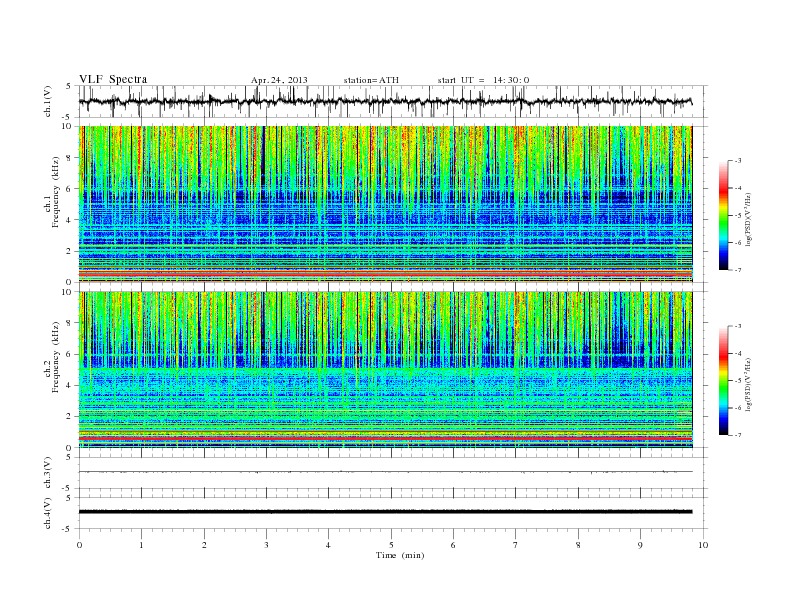Click time axis tick label '8'
Viewport: 792px width, 612px height.
tap(578, 545)
